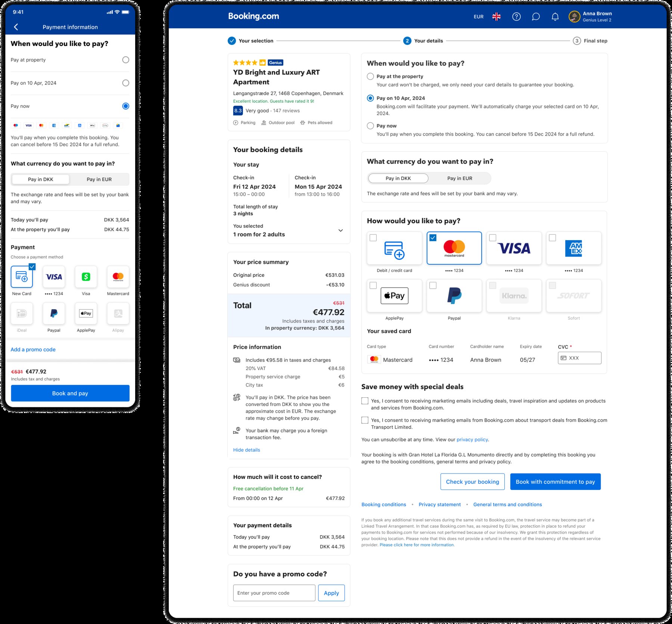Choose green Visa cash icon on mobile
This screenshot has width=672, height=624.
click(86, 277)
